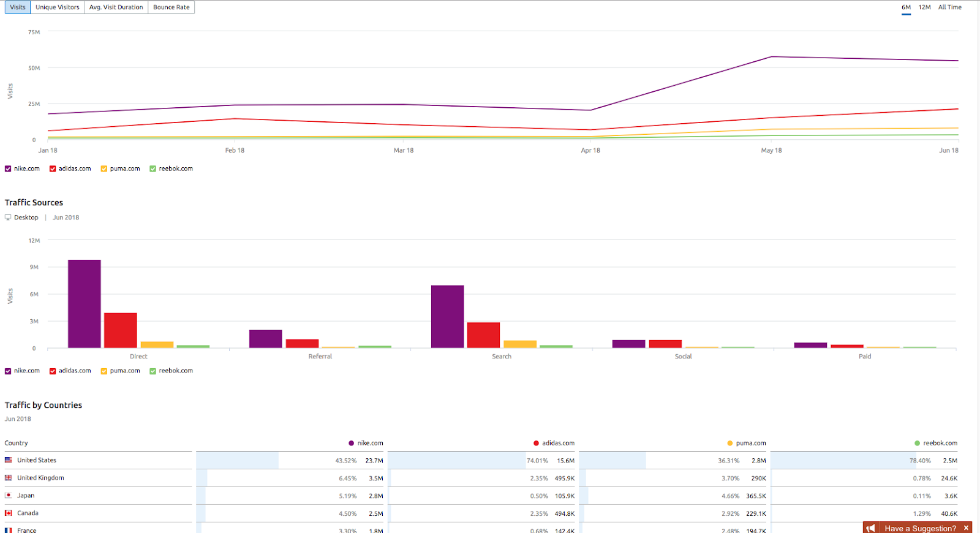The width and height of the screenshot is (980, 533).
Task: Click the Canada flag icon
Action: tap(9, 513)
